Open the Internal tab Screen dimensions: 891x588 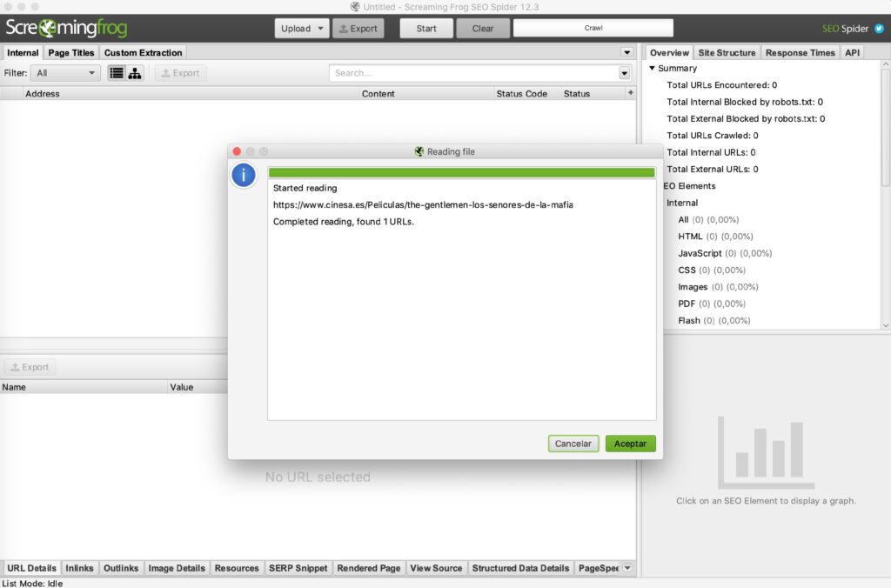click(23, 52)
